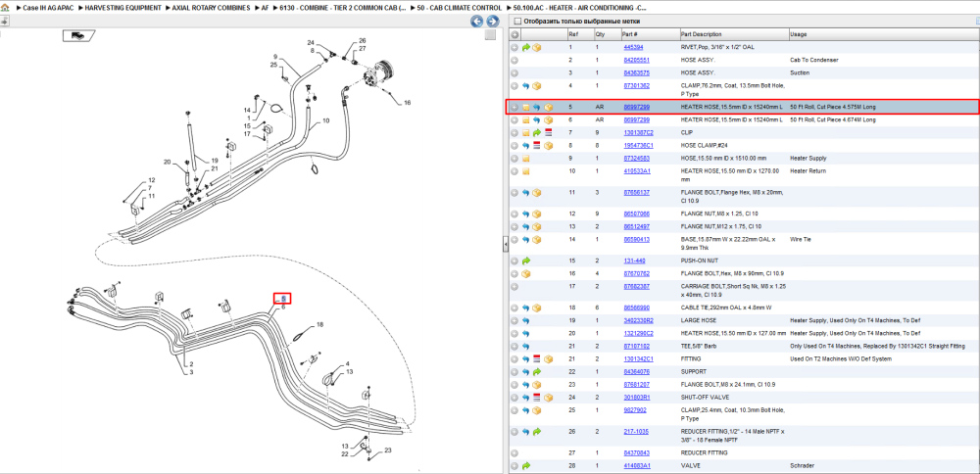The image size is (980, 474).
Task: Sort by the 'Part Description' column header
Action: click(701, 34)
